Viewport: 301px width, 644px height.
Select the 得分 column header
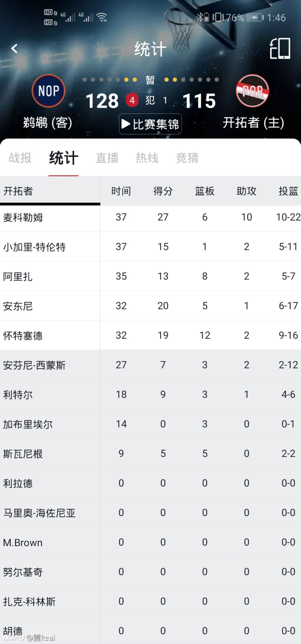[163, 191]
